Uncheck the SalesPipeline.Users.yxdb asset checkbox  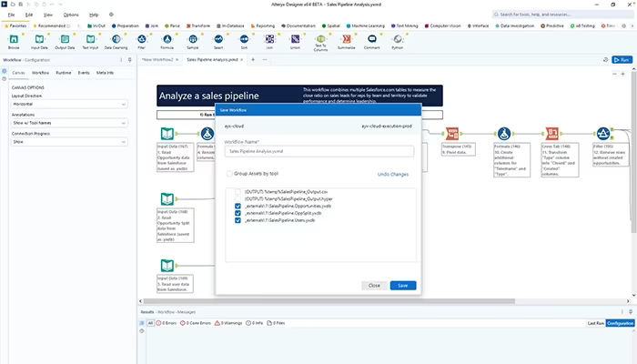[x=238, y=220]
